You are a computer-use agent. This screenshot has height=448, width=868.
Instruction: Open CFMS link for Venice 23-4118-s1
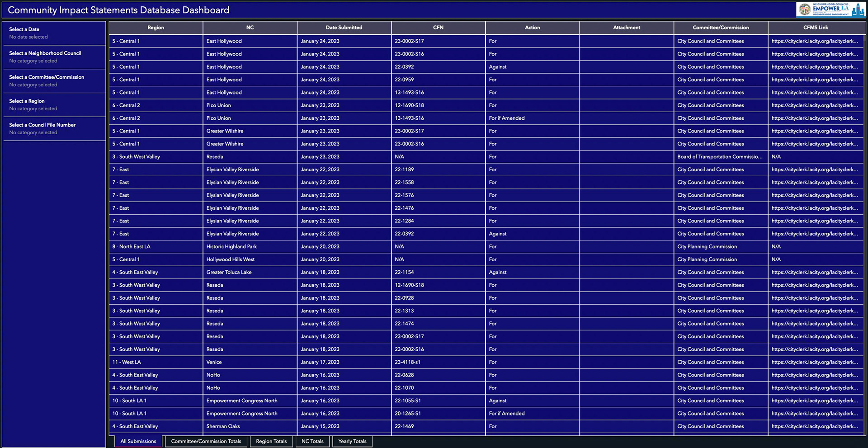click(815, 362)
